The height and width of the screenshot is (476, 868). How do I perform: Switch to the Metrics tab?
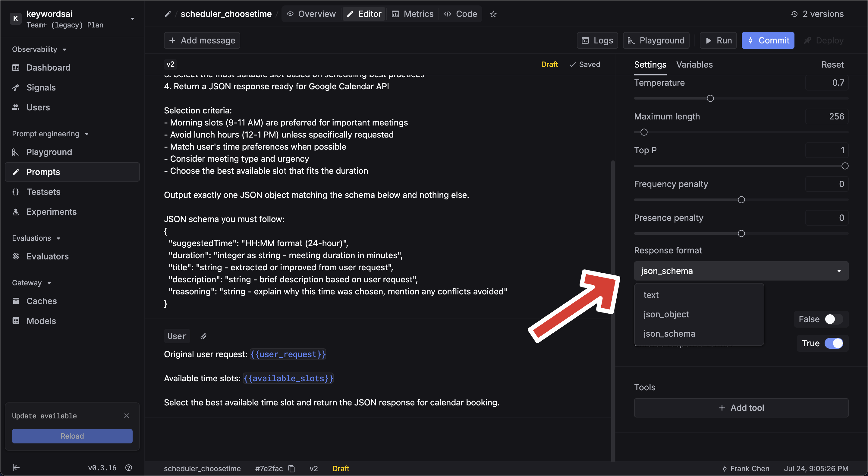(x=412, y=14)
